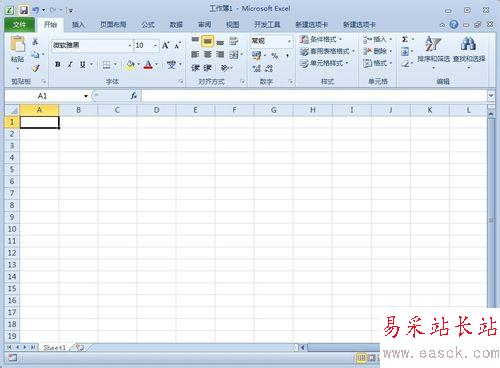Toggle italic formatting
This screenshot has height=368, width=500.
click(70, 64)
